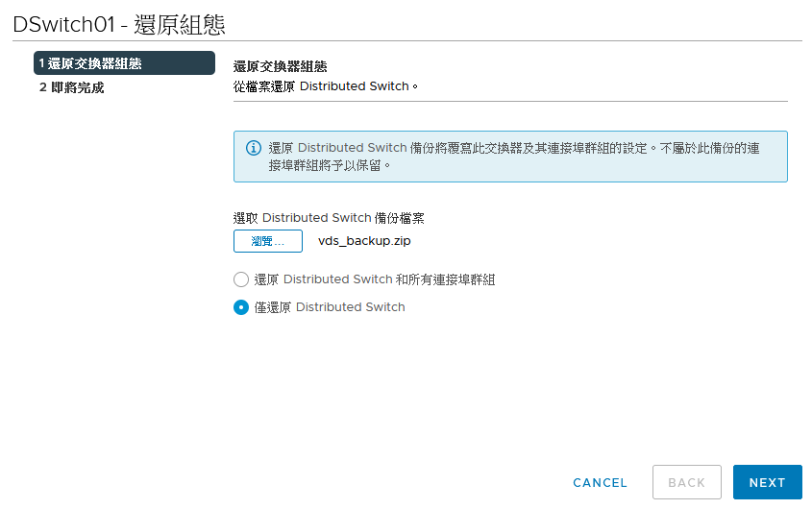
Task: Click the vds_backup.zip file name
Action: click(364, 241)
